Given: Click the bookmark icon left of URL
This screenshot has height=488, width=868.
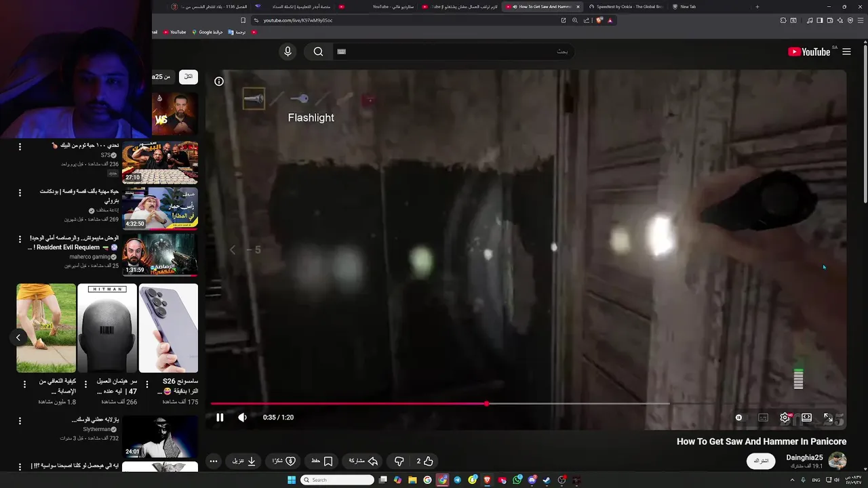Looking at the screenshot, I should tap(243, 20).
